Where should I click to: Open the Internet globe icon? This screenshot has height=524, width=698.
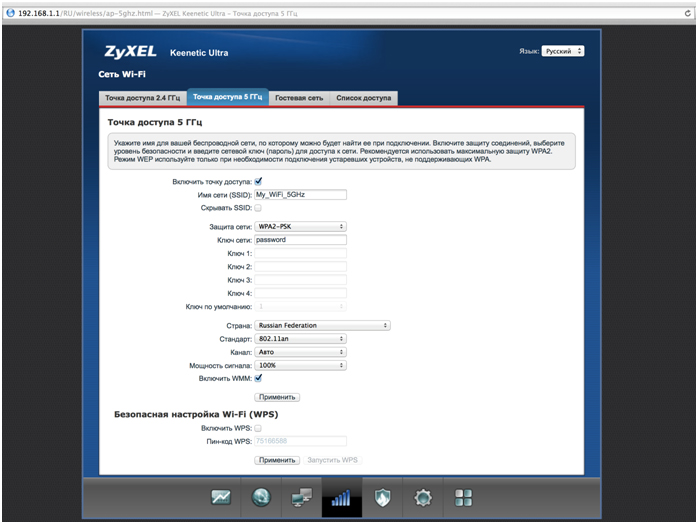261,497
